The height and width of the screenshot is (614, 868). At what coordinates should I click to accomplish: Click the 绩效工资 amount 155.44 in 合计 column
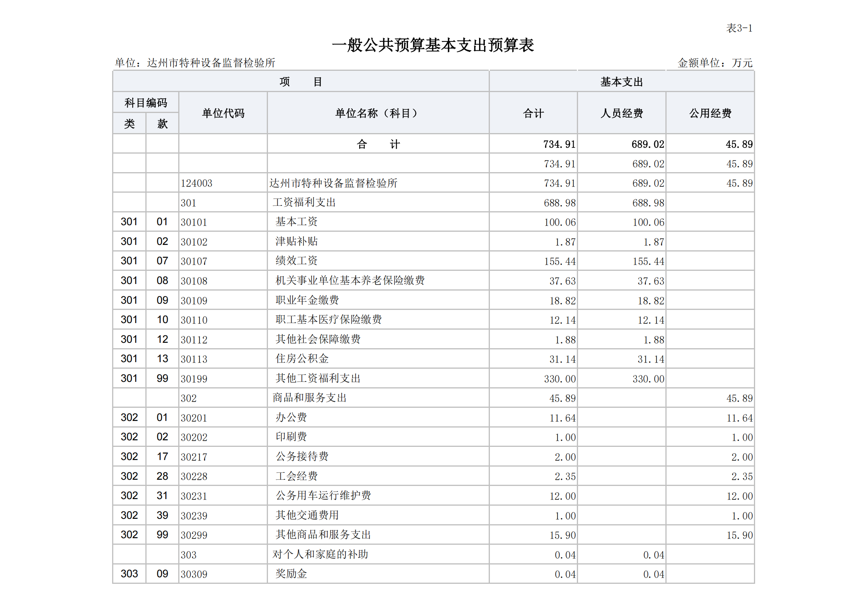click(x=559, y=262)
